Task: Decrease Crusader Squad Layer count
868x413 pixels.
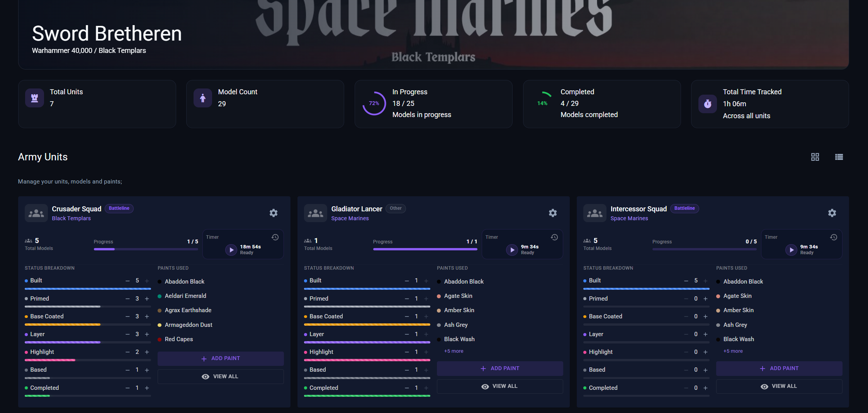Action: point(127,334)
